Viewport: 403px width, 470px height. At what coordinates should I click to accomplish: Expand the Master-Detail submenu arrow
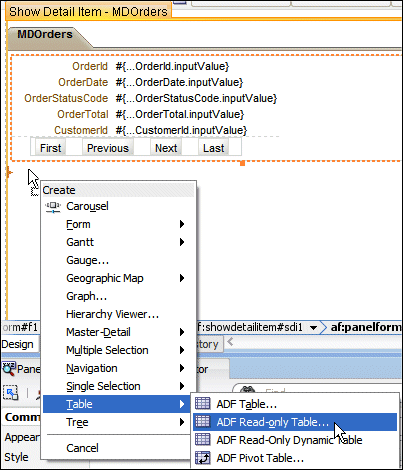pyautogui.click(x=182, y=332)
